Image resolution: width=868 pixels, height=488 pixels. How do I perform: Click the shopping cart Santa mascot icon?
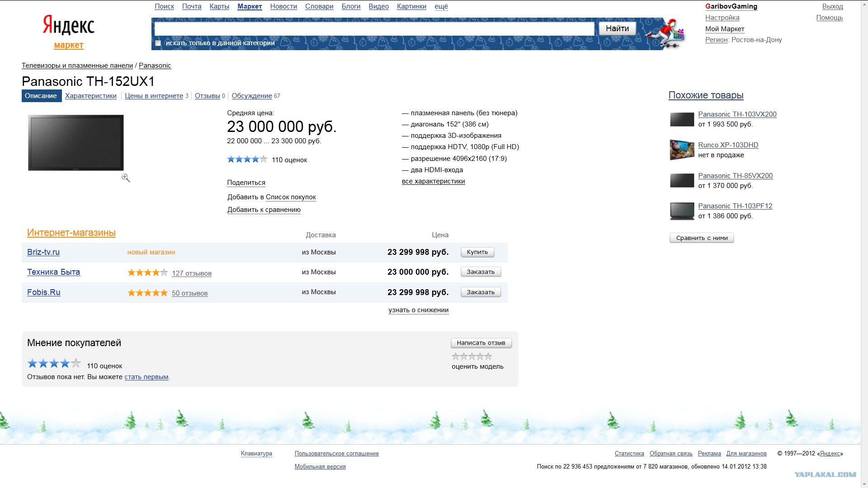click(x=666, y=33)
